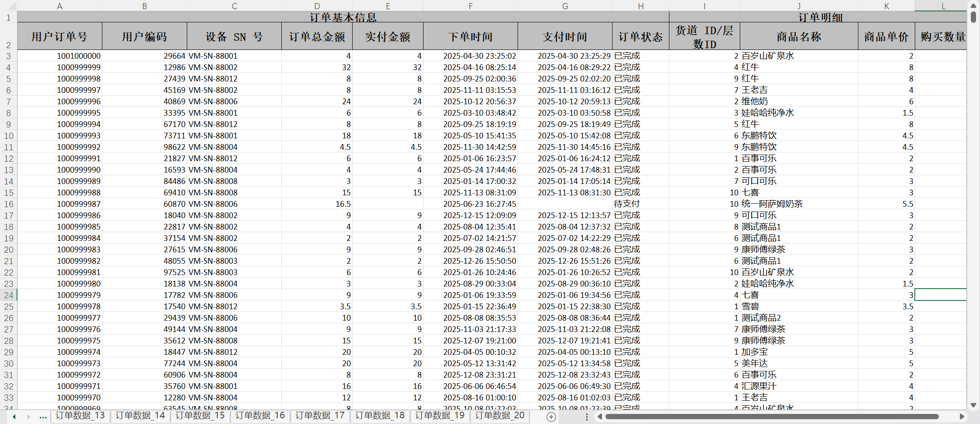The width and height of the screenshot is (980, 424).
Task: Click the horizontal scrollbar thumb
Action: tap(772, 417)
